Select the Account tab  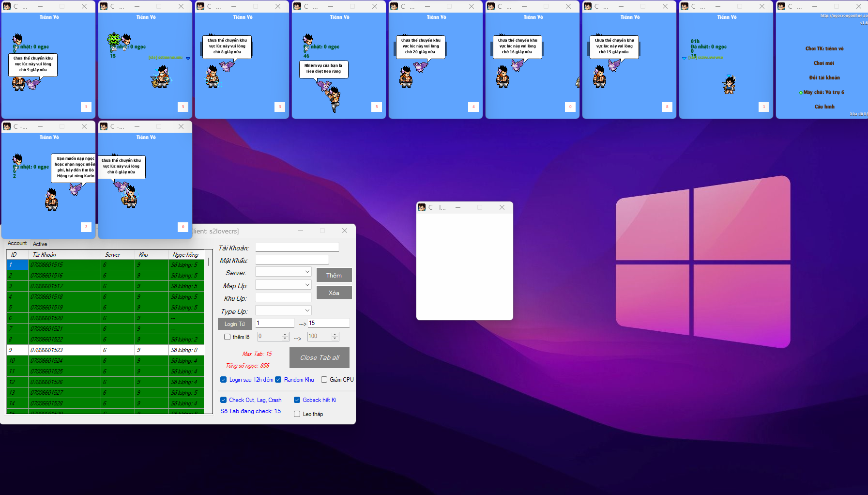point(17,244)
